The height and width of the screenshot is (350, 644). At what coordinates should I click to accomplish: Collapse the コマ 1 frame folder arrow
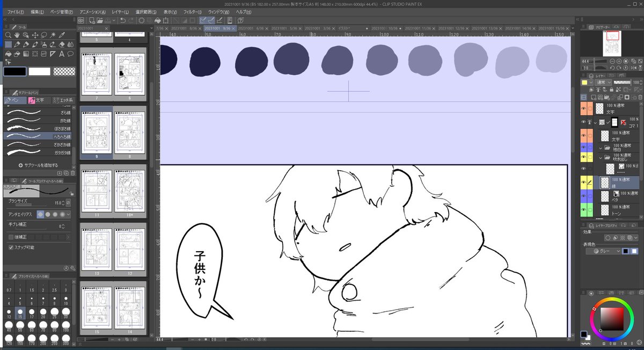tap(595, 122)
